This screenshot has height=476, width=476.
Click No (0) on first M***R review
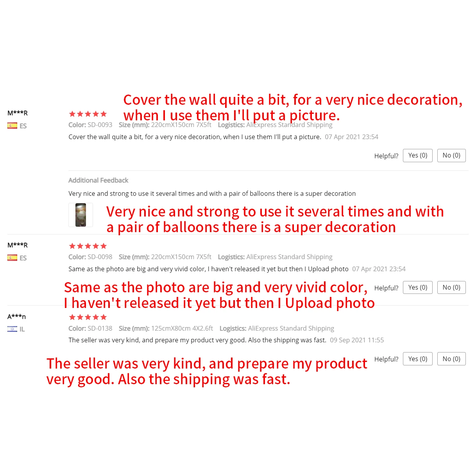451,156
